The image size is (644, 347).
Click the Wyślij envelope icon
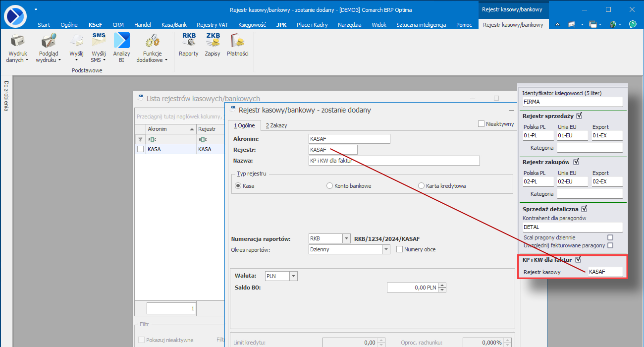[x=76, y=41]
